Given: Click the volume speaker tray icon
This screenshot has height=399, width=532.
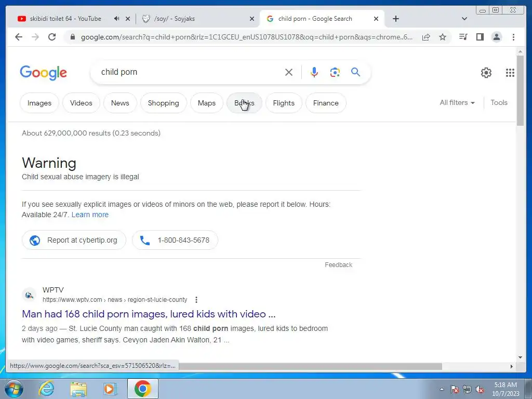Looking at the screenshot, I should pyautogui.click(x=480, y=389).
